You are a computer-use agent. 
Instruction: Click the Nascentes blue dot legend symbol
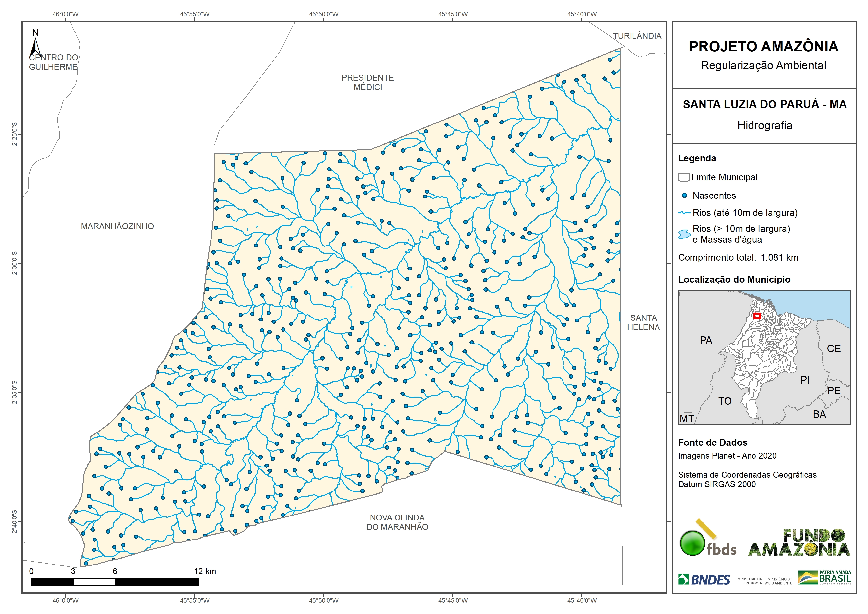tap(684, 196)
